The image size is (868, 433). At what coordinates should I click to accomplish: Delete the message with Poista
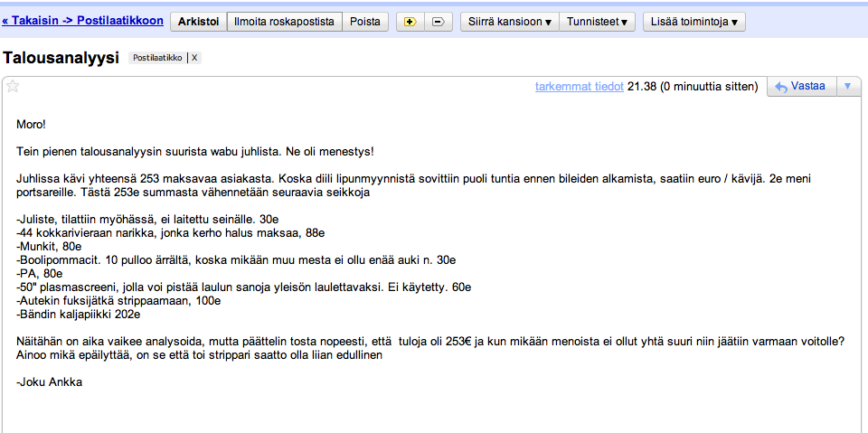pos(365,22)
